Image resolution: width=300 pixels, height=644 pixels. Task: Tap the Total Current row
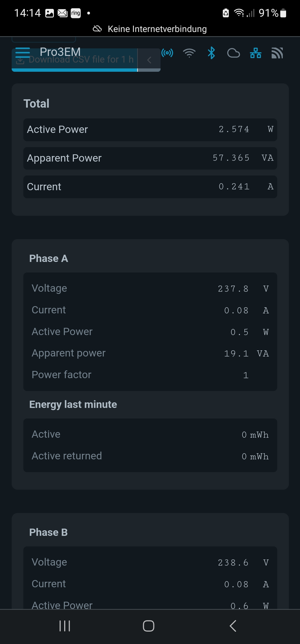(x=150, y=187)
